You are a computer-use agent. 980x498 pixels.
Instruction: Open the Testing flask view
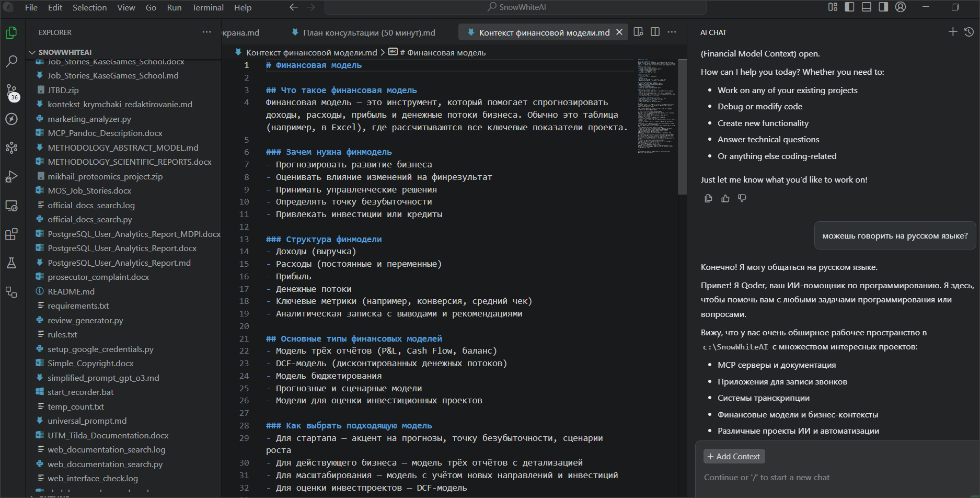tap(11, 263)
